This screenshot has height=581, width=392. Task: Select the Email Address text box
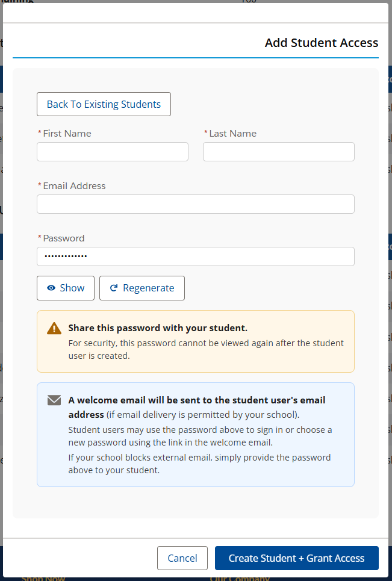tap(196, 204)
